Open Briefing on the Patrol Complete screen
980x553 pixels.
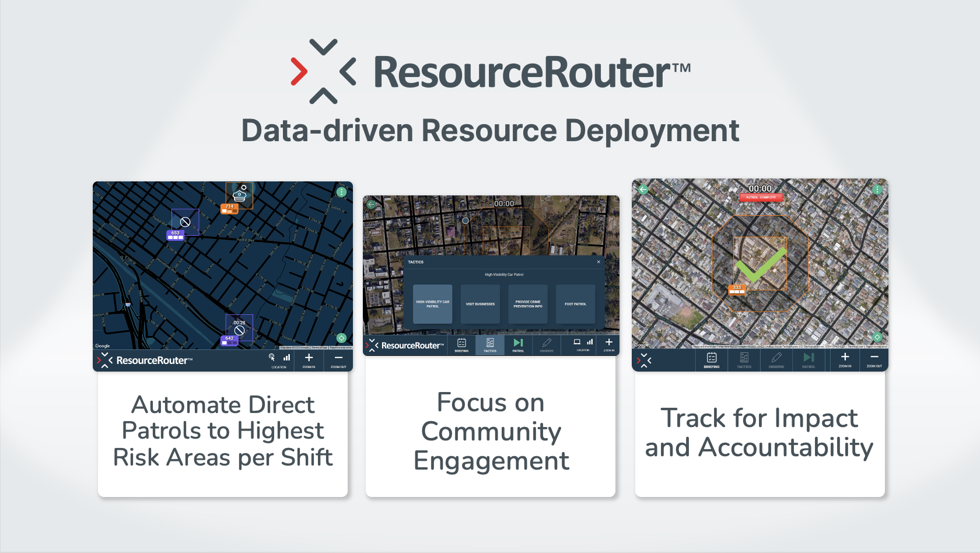click(x=711, y=360)
